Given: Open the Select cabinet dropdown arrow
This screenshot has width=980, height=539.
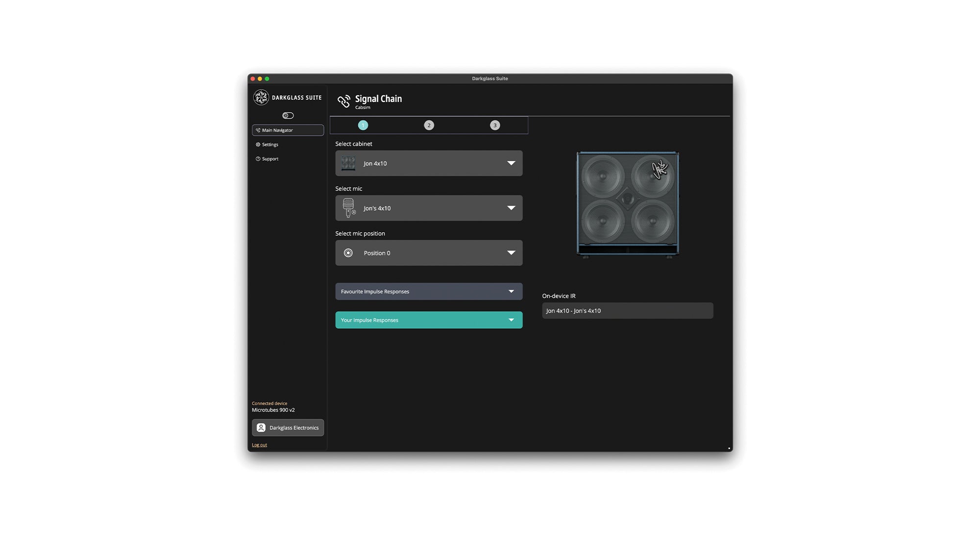Looking at the screenshot, I should [511, 163].
